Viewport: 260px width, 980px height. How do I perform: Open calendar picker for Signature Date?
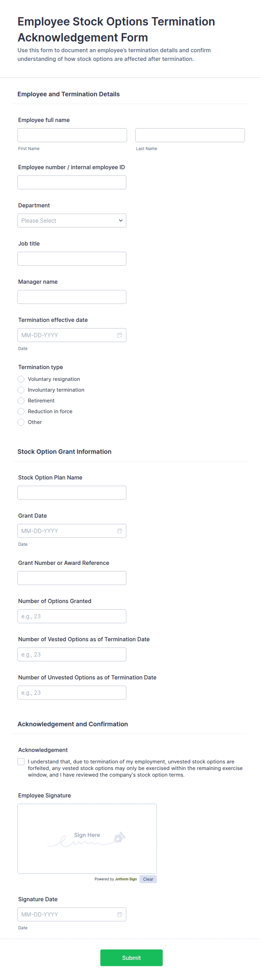[119, 914]
